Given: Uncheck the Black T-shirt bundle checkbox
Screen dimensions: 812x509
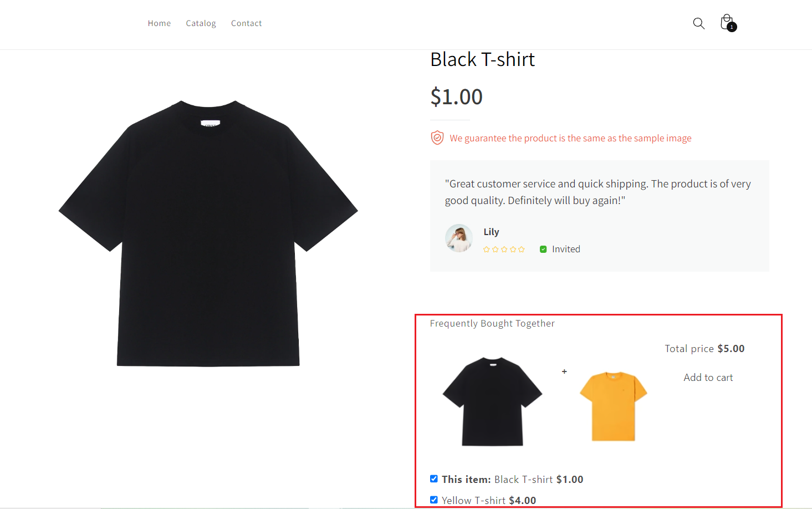Looking at the screenshot, I should tap(434, 479).
